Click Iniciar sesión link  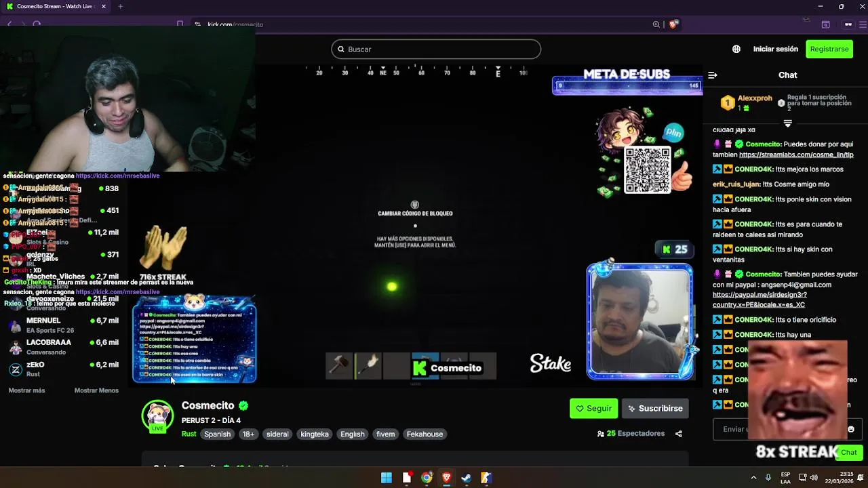[775, 49]
